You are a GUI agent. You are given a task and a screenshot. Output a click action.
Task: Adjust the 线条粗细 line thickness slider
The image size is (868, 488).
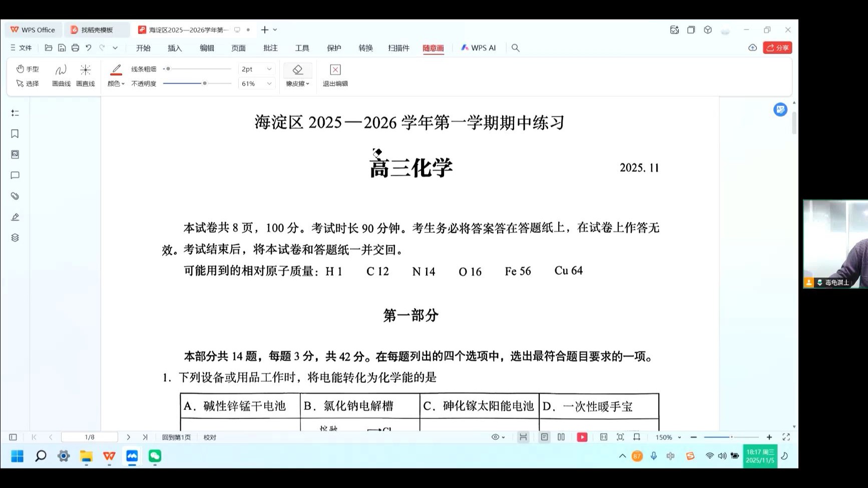pyautogui.click(x=197, y=69)
